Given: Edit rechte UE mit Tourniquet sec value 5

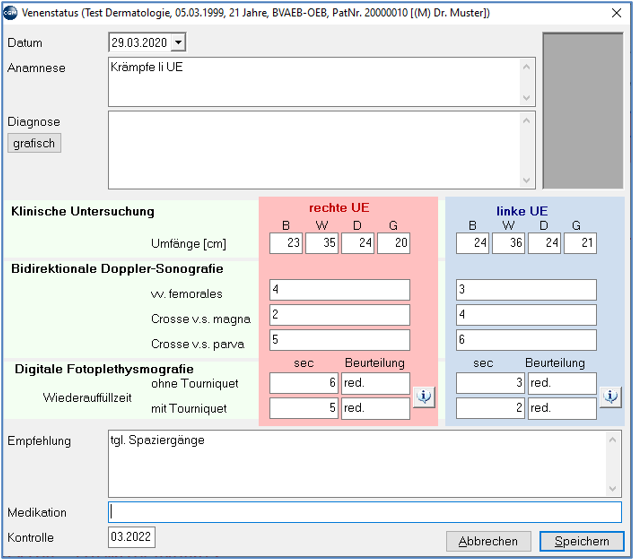Looking at the screenshot, I should pyautogui.click(x=304, y=408).
